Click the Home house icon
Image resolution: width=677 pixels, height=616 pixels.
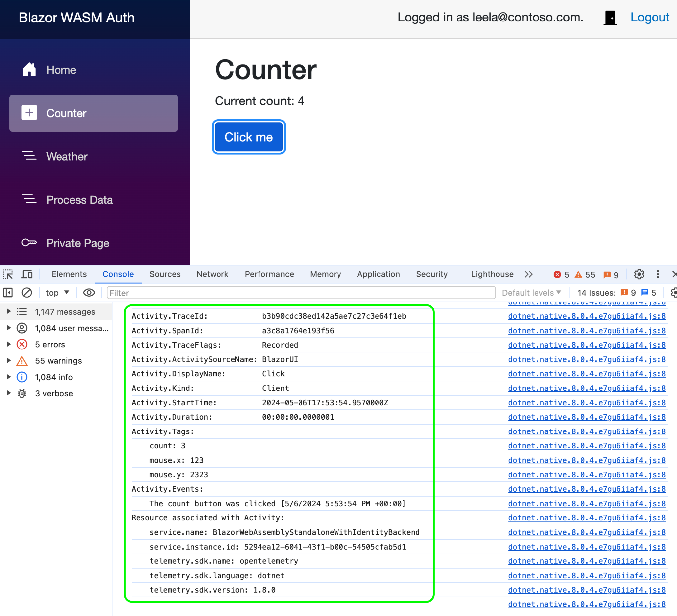pos(29,70)
